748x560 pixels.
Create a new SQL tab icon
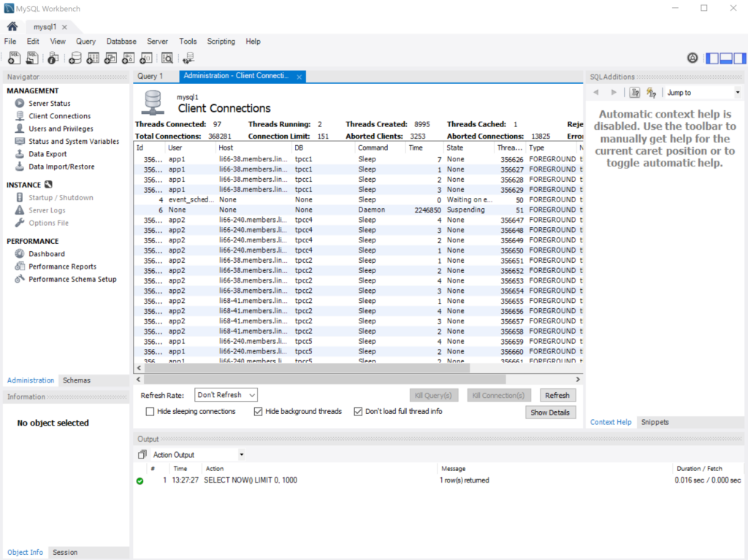point(14,58)
